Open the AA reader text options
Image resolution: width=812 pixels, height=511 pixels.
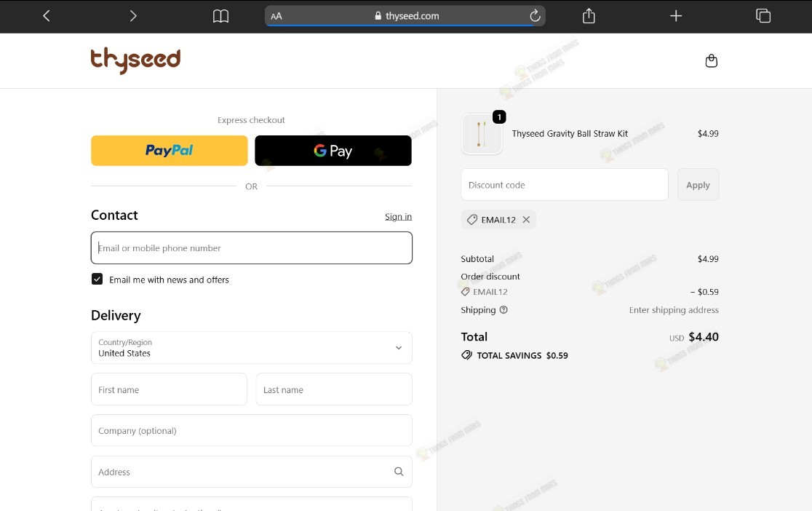(x=276, y=16)
